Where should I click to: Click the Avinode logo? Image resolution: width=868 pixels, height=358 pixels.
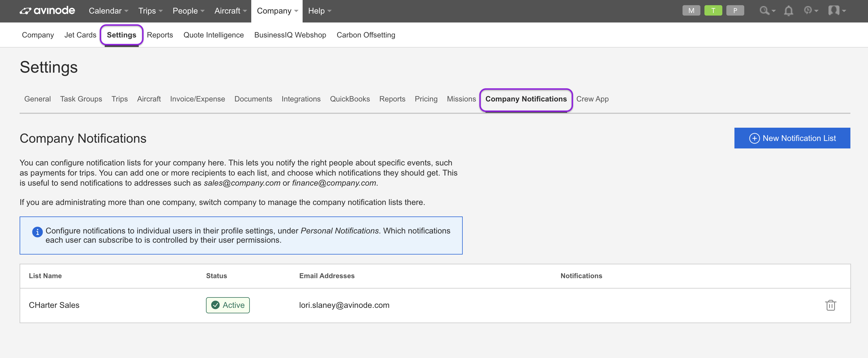point(47,11)
